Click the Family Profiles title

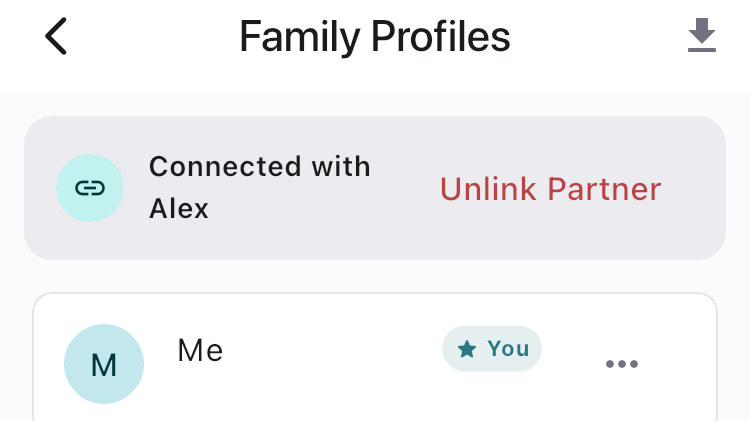pos(375,36)
